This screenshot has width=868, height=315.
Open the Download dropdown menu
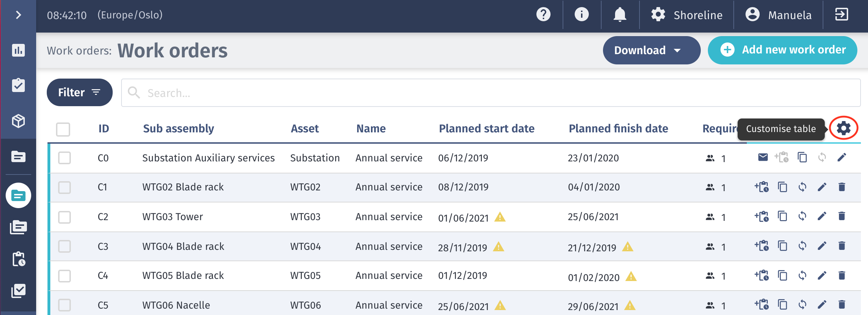(x=651, y=50)
